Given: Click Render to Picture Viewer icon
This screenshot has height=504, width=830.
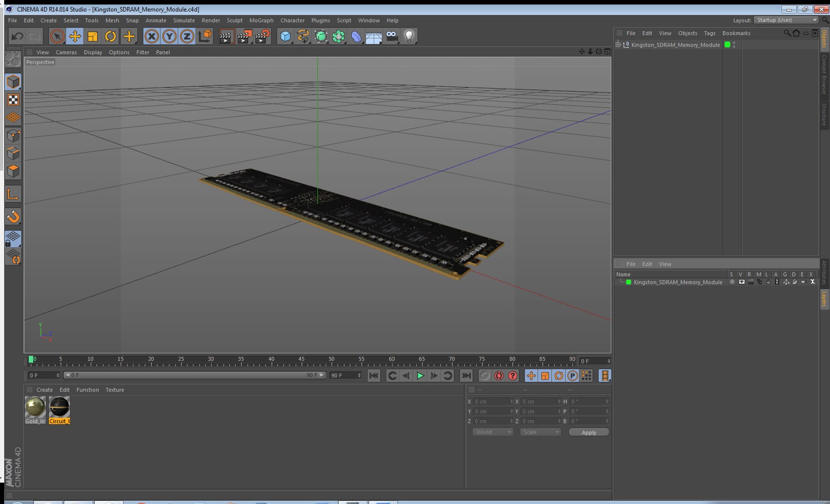Looking at the screenshot, I should pyautogui.click(x=244, y=36).
